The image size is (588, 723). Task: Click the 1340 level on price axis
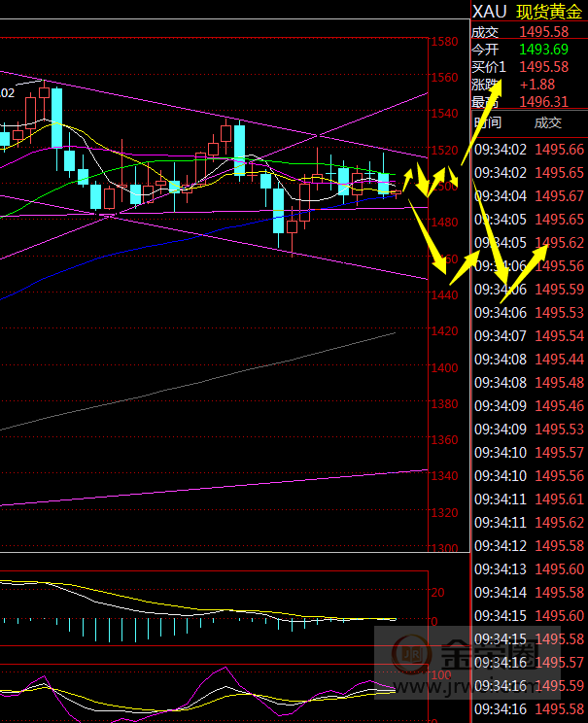coord(445,476)
